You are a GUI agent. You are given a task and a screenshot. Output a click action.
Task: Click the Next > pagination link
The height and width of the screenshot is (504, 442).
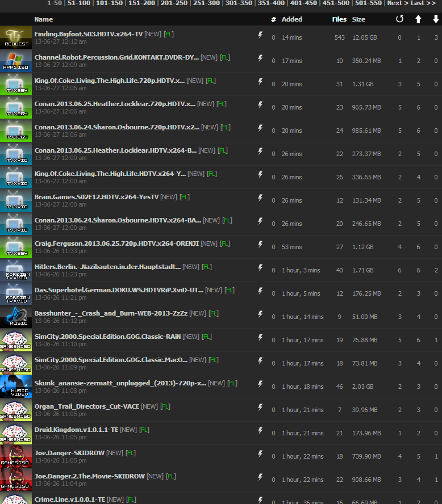398,3
